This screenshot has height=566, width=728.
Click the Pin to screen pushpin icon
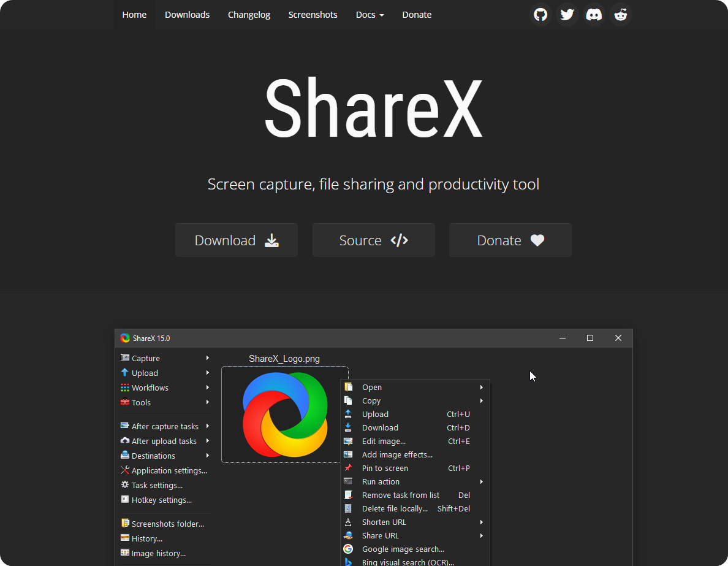coord(348,468)
